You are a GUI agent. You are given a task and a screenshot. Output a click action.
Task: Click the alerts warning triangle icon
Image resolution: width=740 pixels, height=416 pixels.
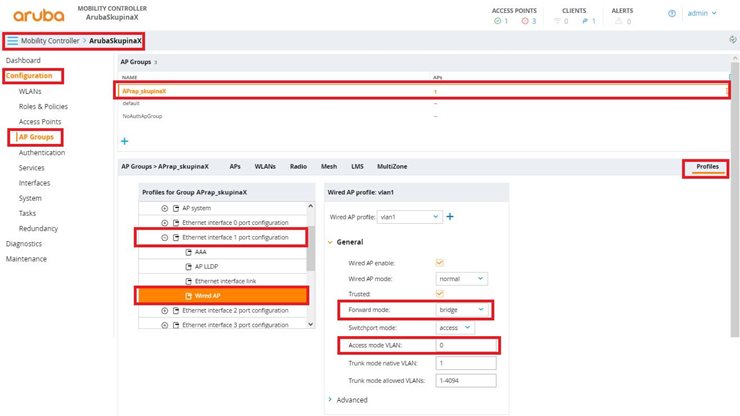coord(618,21)
